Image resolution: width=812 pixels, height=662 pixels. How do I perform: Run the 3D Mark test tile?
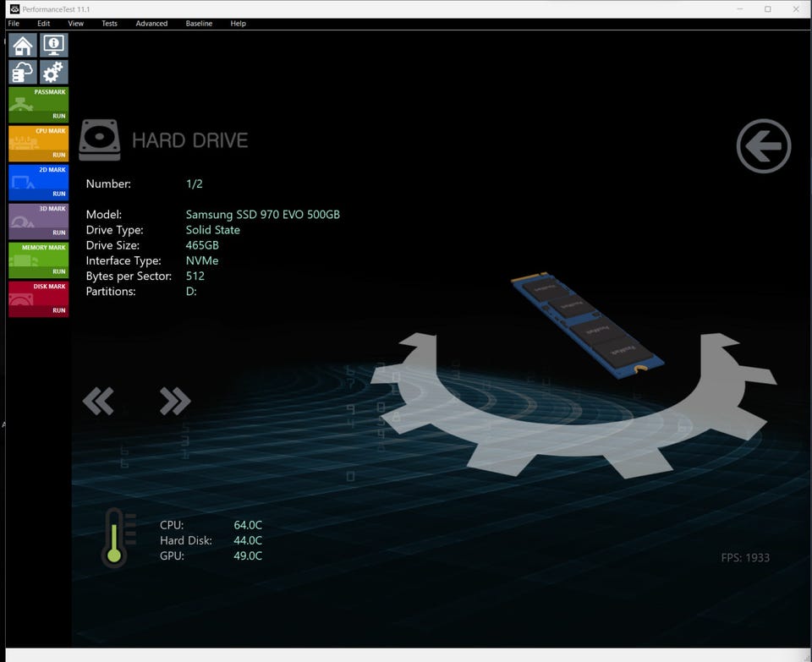(x=38, y=221)
